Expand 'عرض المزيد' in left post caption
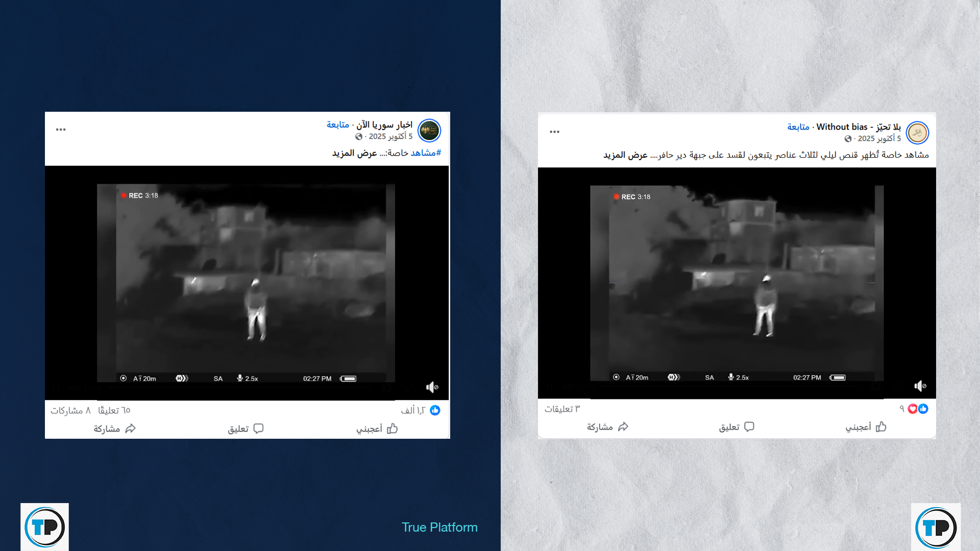Image resolution: width=980 pixels, height=551 pixels. pos(354,153)
